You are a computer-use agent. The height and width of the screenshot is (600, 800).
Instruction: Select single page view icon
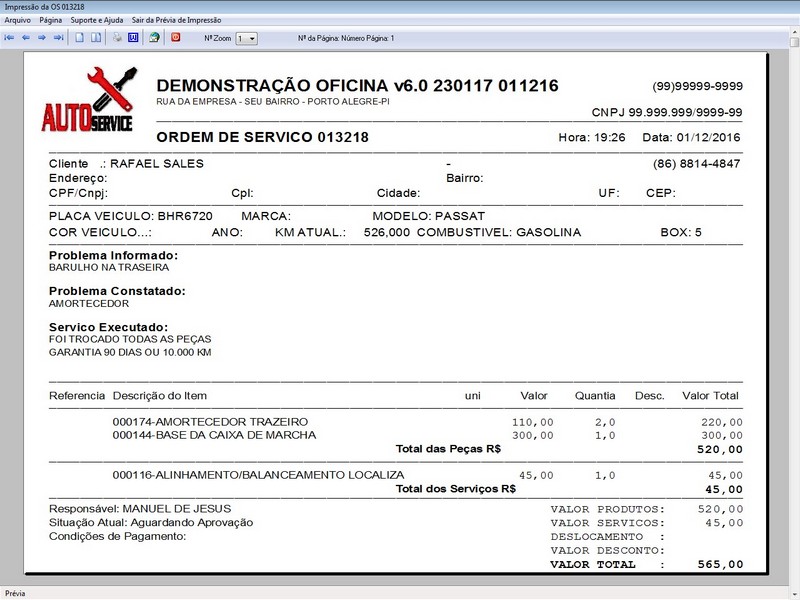click(x=80, y=38)
